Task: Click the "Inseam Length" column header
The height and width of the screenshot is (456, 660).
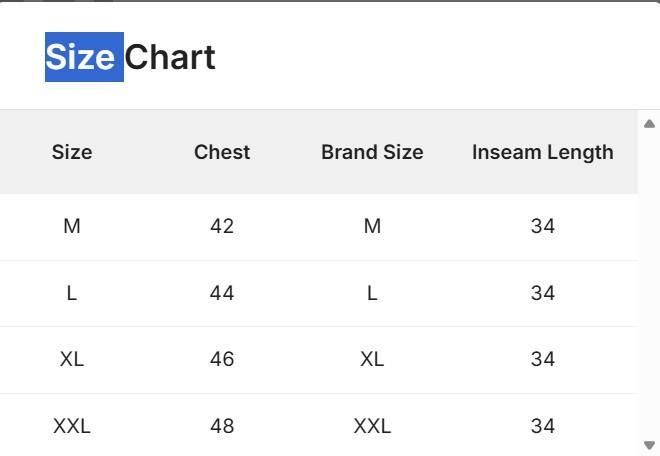Action: (x=542, y=152)
